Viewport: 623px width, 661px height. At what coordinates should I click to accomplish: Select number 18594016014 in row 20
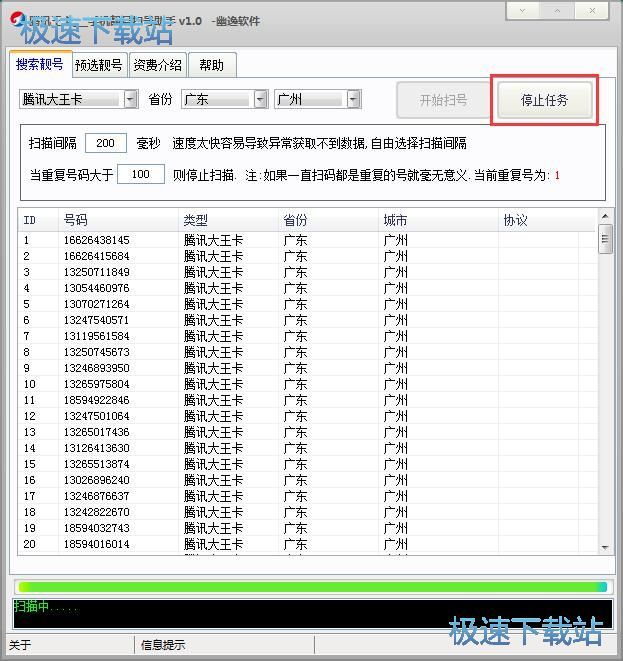(97, 544)
